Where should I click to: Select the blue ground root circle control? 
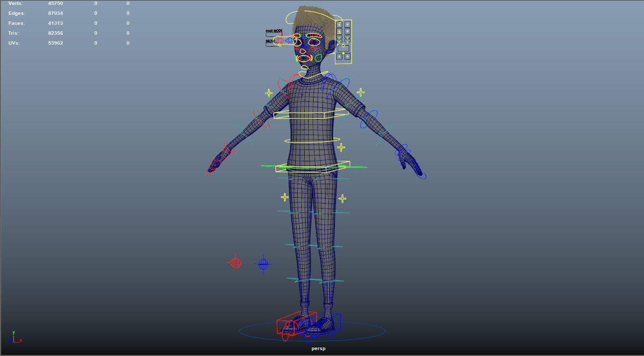(x=312, y=331)
